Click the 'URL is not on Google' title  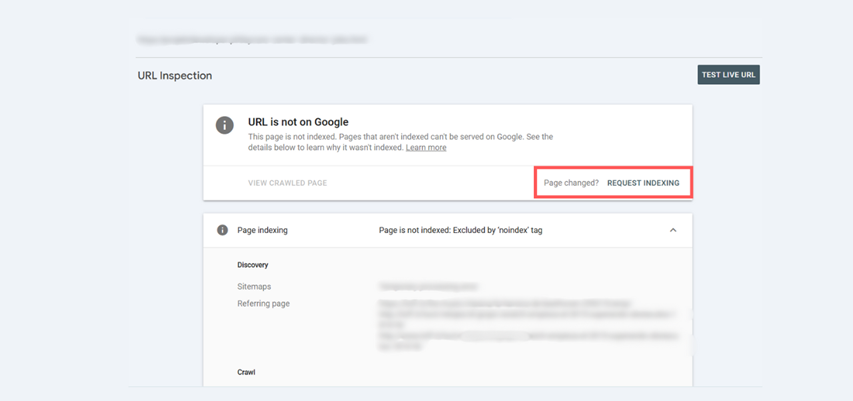[x=298, y=122]
